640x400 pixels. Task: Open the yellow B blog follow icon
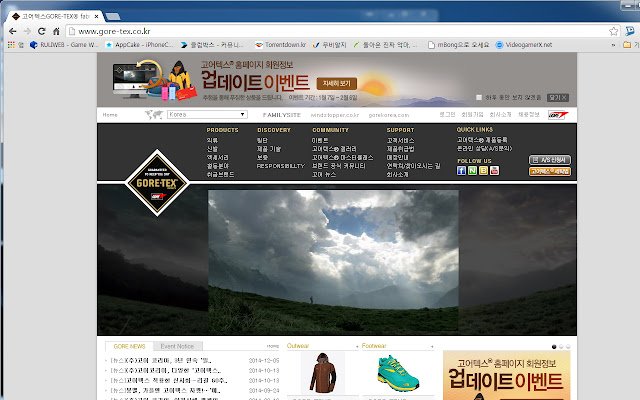pyautogui.click(x=483, y=171)
